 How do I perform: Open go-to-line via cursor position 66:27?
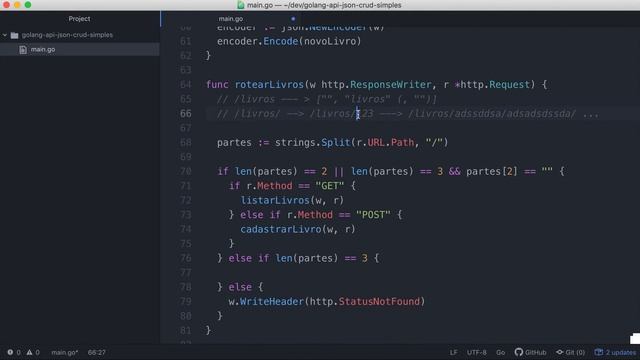click(x=97, y=352)
